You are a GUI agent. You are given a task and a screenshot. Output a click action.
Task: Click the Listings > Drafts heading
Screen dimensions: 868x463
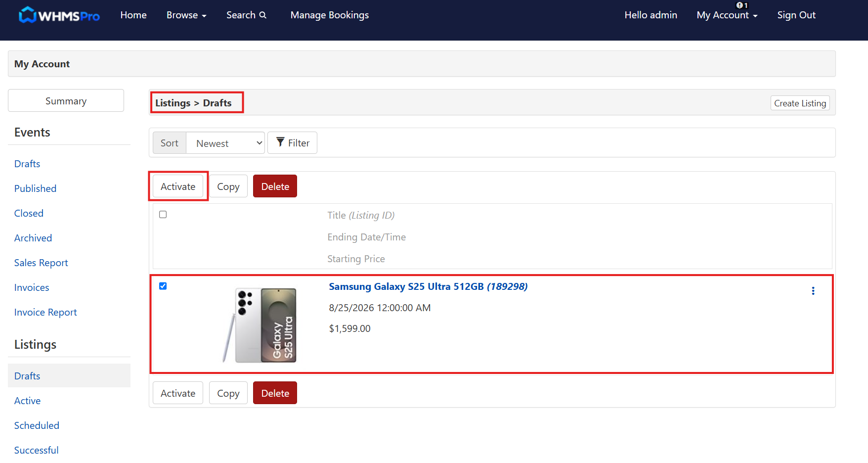click(193, 103)
